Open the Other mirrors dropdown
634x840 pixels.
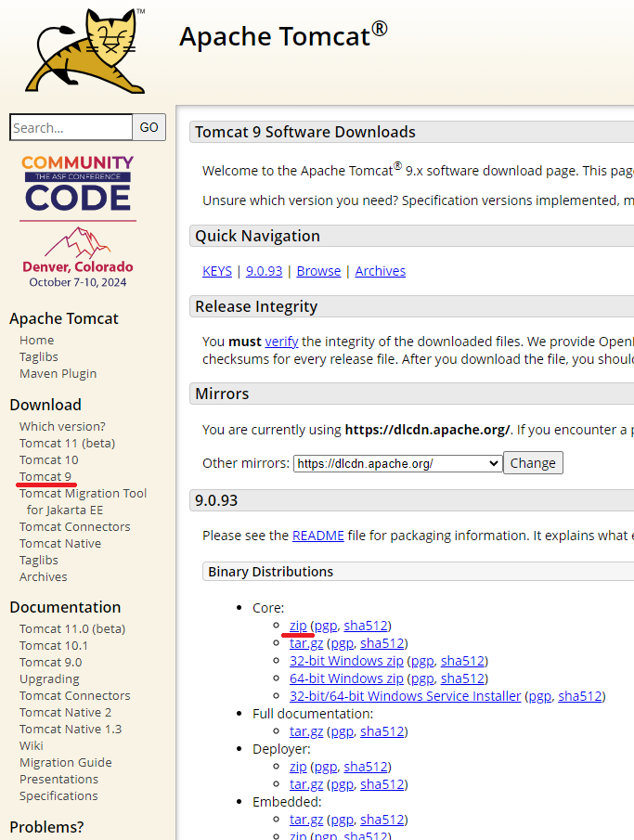397,463
